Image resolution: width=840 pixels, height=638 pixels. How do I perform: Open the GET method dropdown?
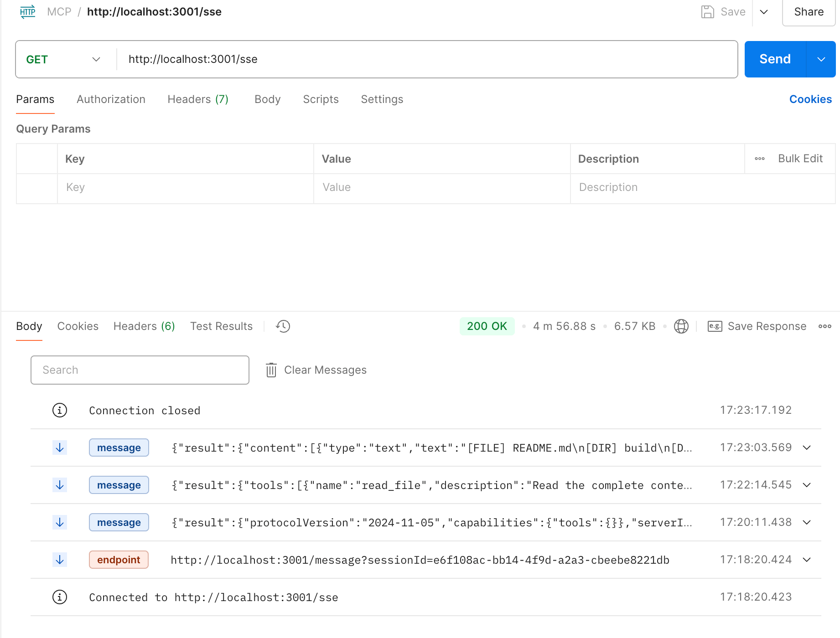tap(63, 59)
